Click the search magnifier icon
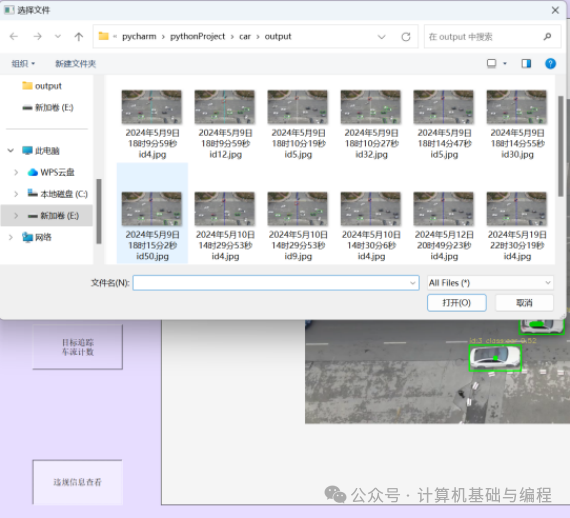Viewport: 570px width, 518px height. click(547, 36)
